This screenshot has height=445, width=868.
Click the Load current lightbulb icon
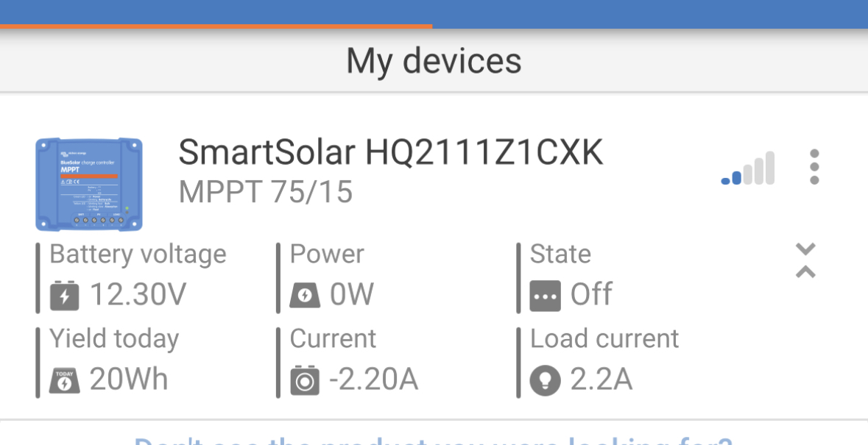[x=545, y=380]
